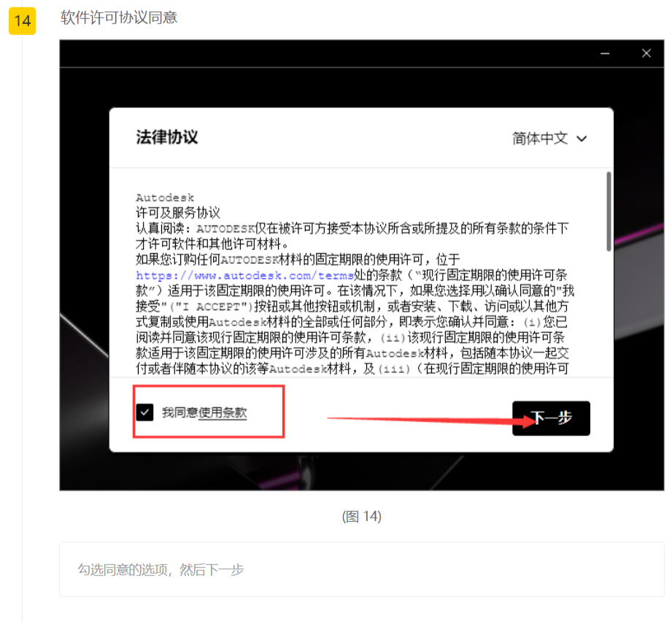The image size is (672, 622).
Task: Click the red arrow annotation
Action: click(423, 419)
